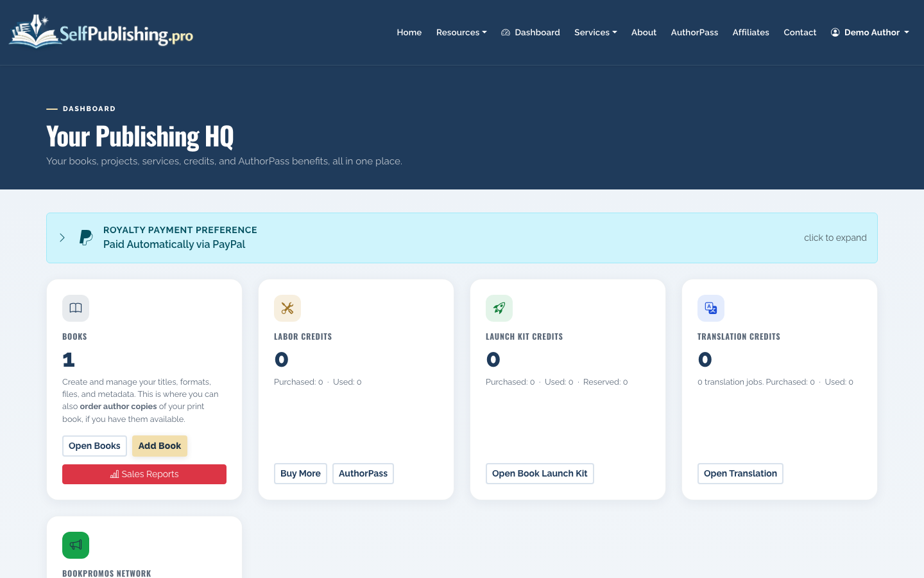924x578 pixels.
Task: Click the TRANSLATION CREDITS heading
Action: [739, 337]
